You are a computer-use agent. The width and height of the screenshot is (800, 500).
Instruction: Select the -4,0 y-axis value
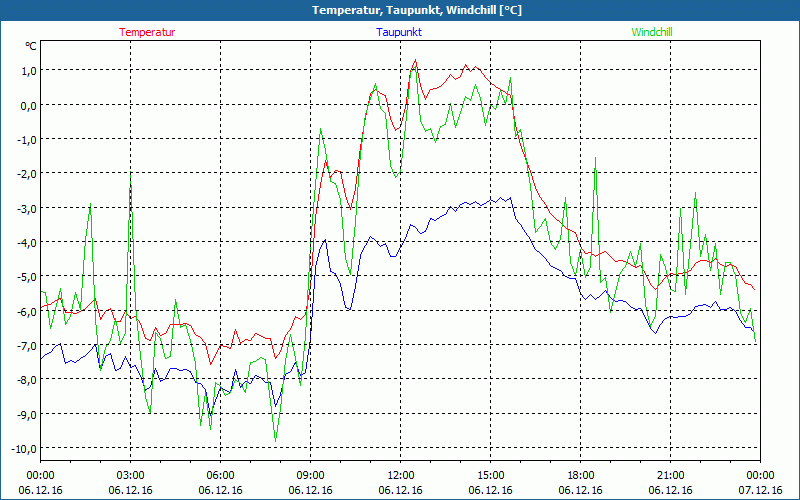(x=28, y=243)
